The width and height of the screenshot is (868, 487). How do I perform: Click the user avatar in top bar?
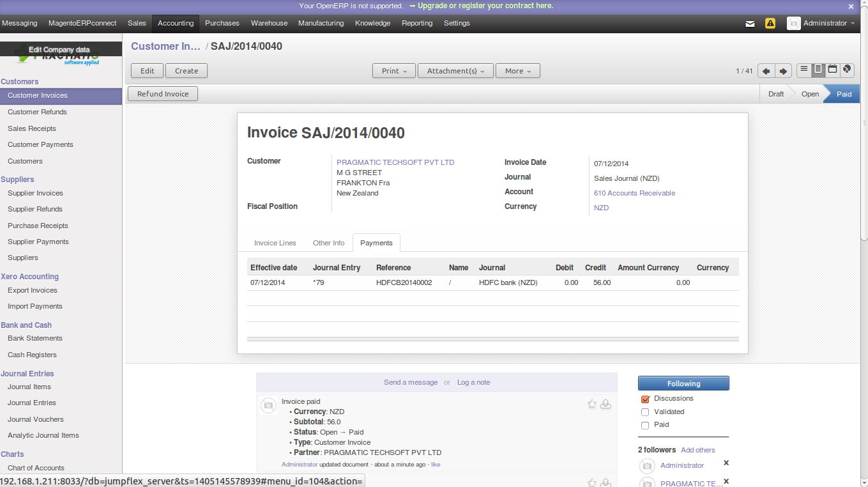tap(793, 24)
